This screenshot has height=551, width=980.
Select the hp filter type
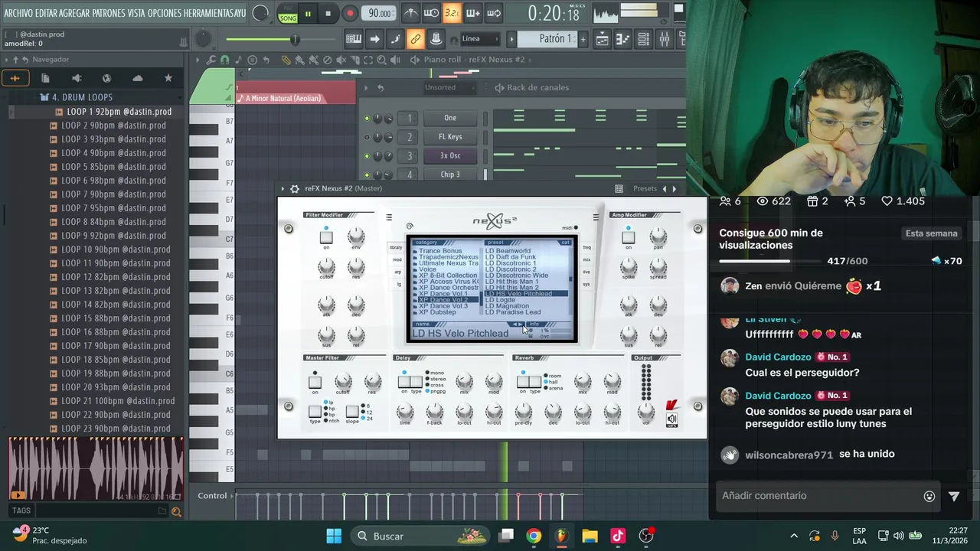pos(329,409)
